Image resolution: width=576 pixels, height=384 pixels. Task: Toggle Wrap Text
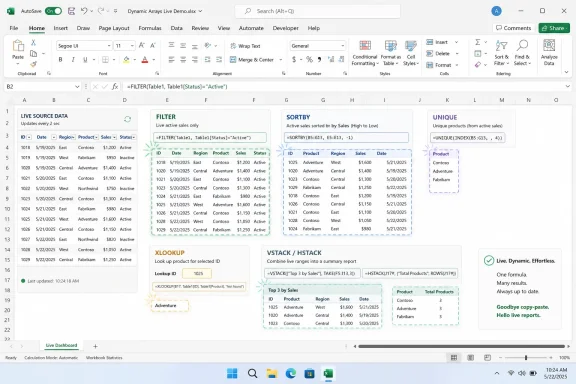click(245, 46)
